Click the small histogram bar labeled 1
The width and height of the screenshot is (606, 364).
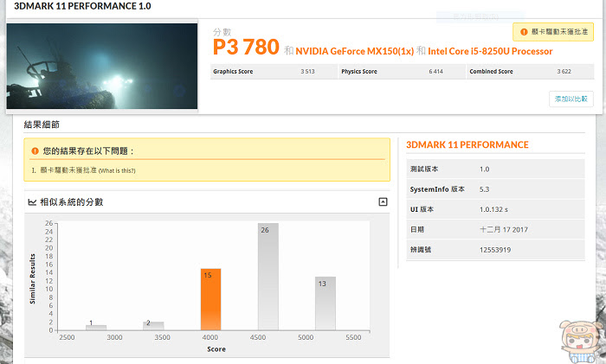click(x=96, y=328)
